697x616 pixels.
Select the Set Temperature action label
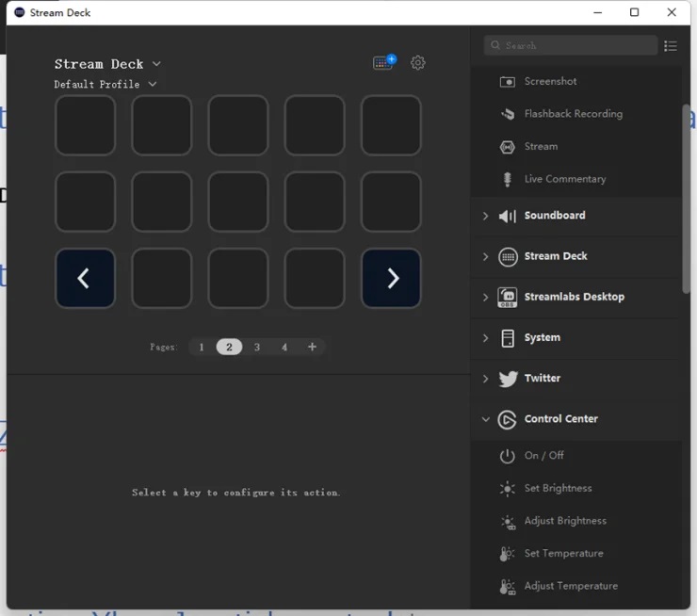563,554
